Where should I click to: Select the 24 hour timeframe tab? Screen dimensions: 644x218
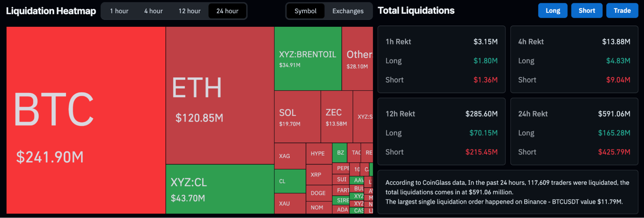point(227,11)
